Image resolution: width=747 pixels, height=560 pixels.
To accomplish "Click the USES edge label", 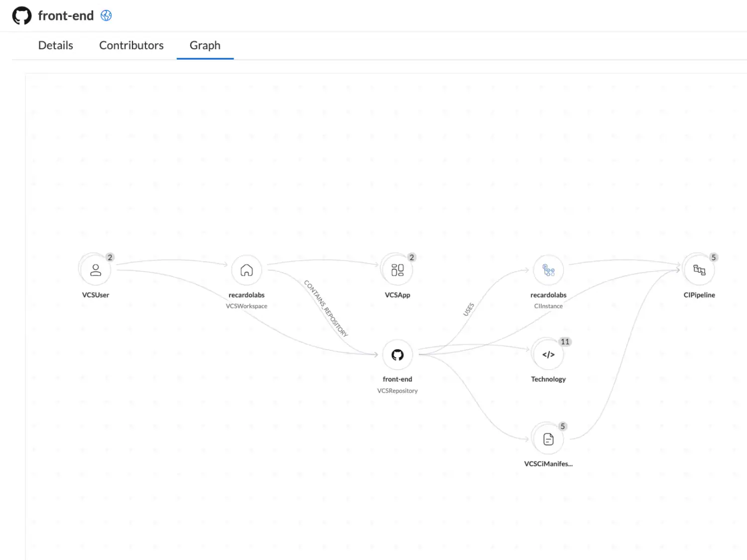I will (x=469, y=309).
